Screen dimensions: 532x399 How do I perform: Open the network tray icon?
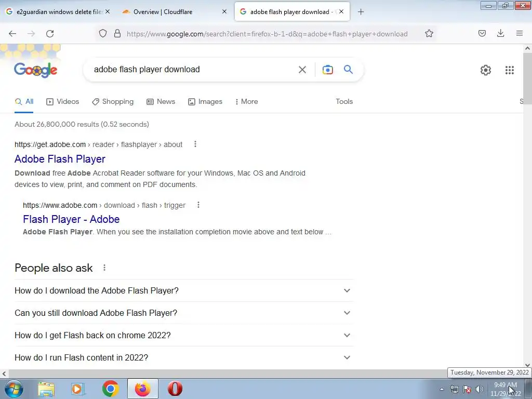[454, 389]
